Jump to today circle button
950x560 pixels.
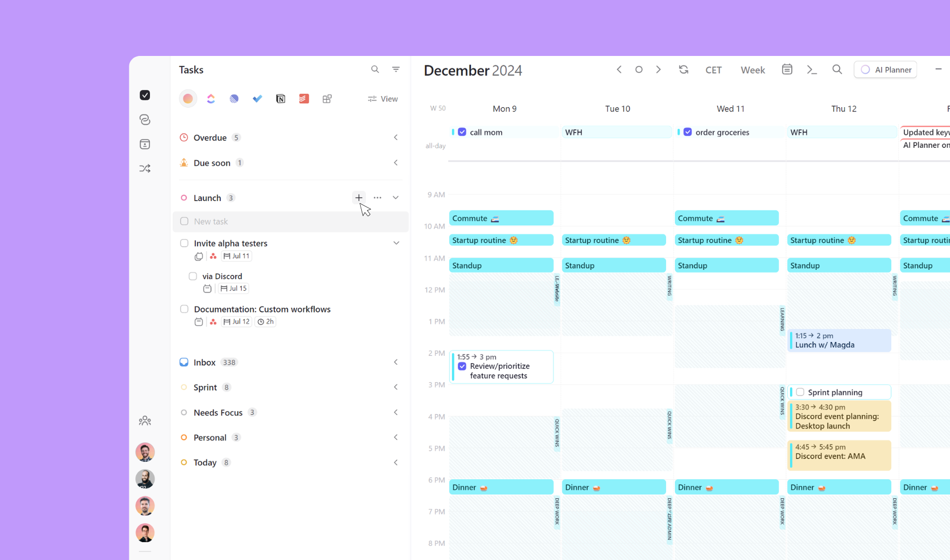click(639, 70)
